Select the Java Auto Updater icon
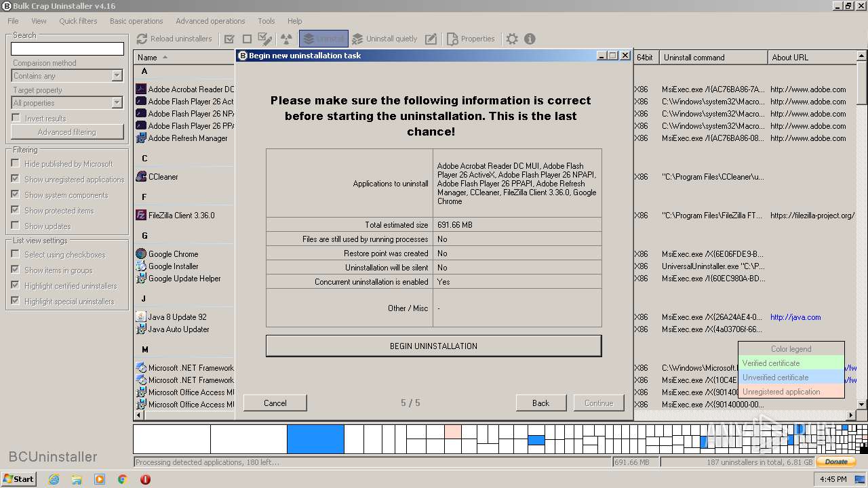 [x=141, y=329]
